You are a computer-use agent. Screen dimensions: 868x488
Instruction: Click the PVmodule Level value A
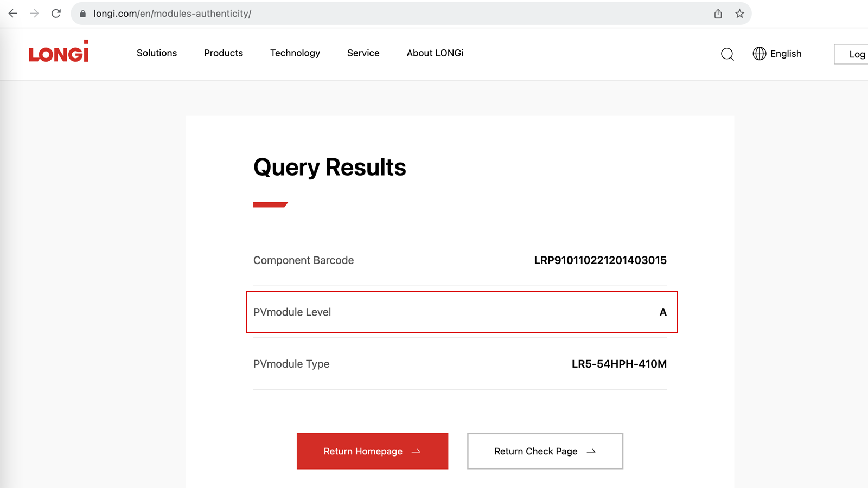(x=663, y=312)
